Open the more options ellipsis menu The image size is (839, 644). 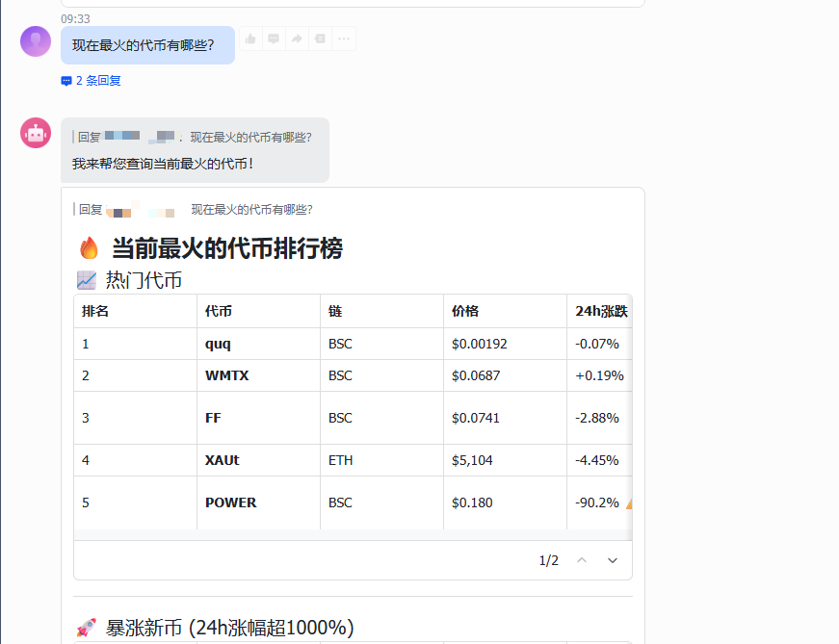click(343, 39)
